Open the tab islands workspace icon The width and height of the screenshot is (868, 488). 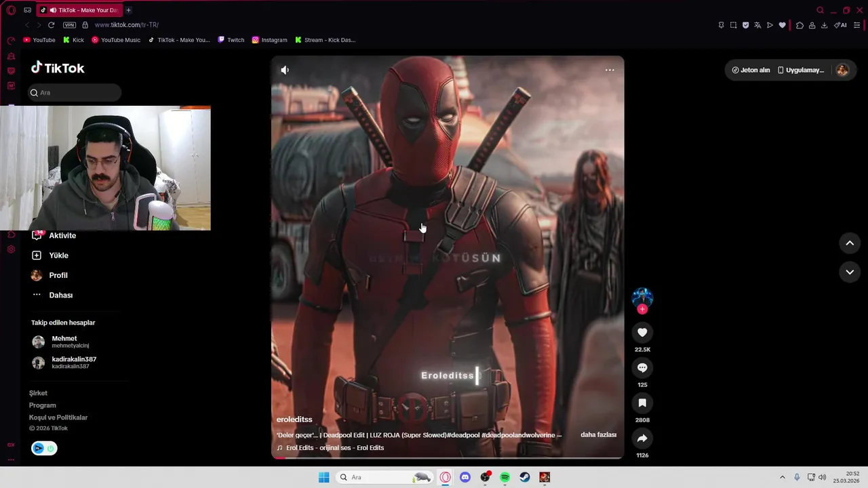[27, 10]
